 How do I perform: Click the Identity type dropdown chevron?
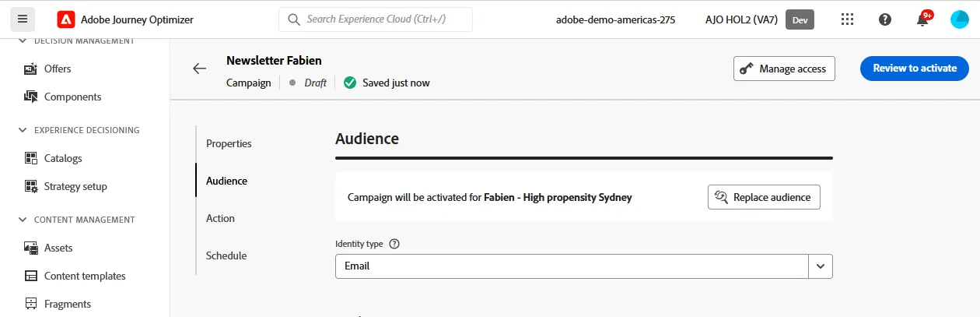(821, 266)
